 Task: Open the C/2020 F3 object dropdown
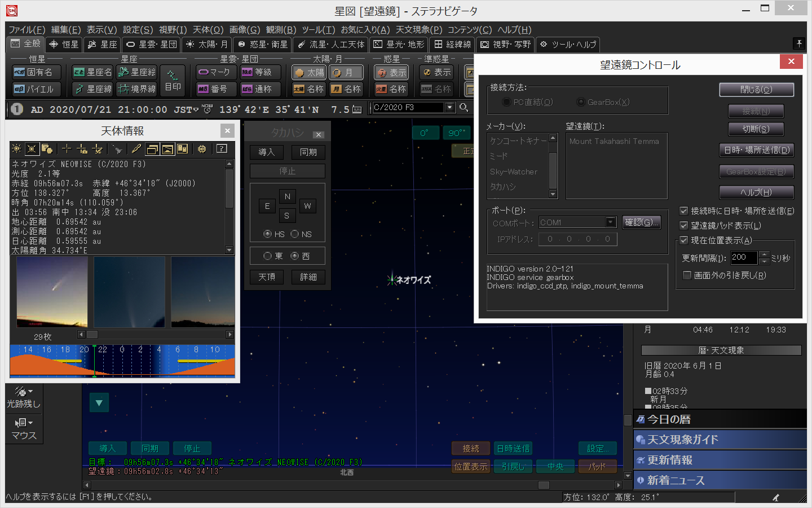[x=449, y=107]
